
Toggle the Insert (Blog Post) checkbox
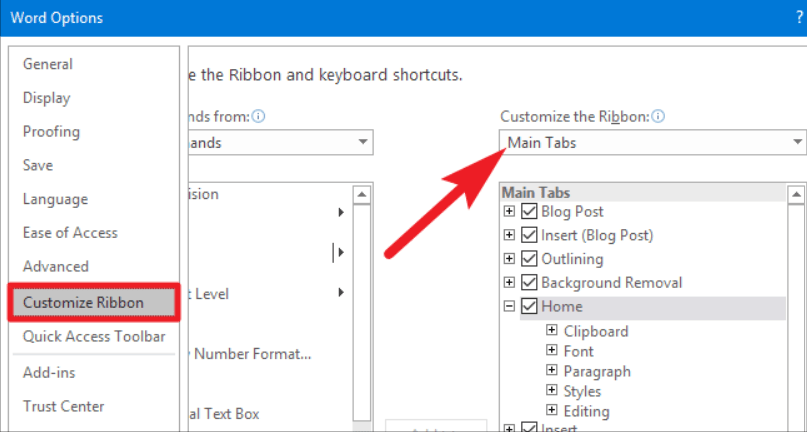(529, 235)
